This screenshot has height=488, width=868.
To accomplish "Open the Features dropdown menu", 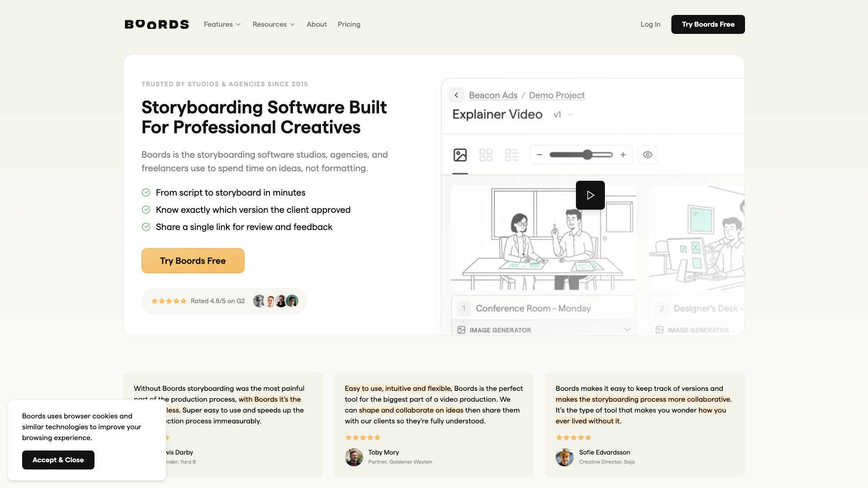I will click(222, 24).
